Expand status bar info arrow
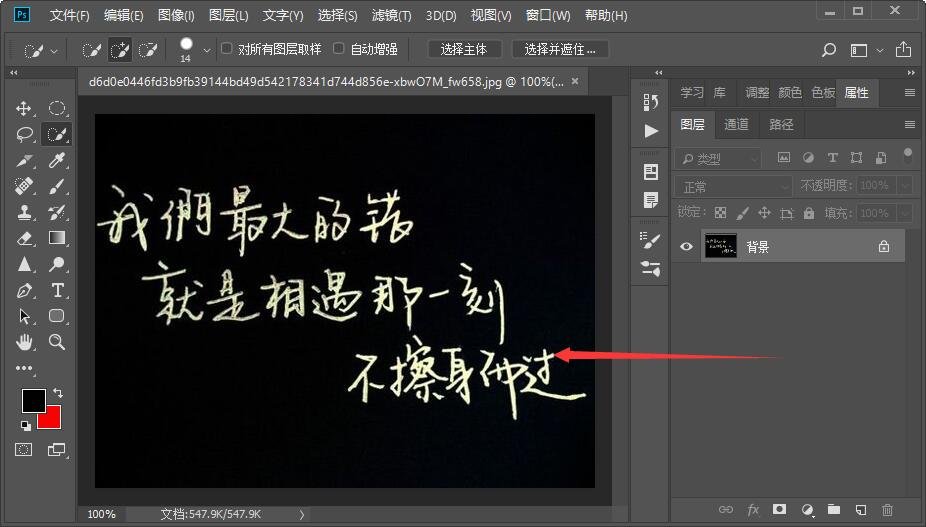This screenshot has width=926, height=527. tap(302, 514)
